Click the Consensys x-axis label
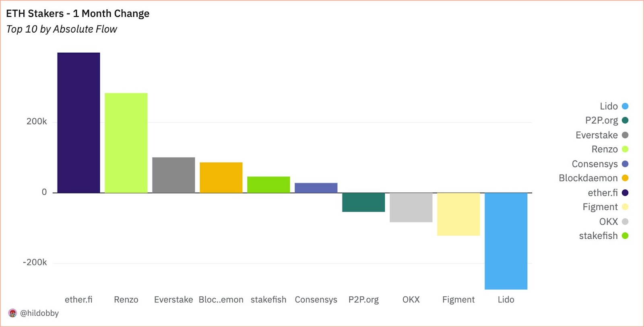 (316, 300)
